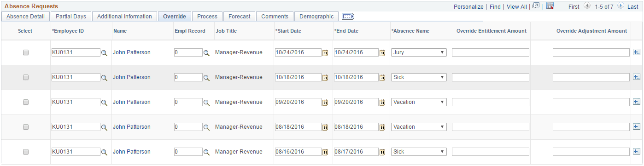Open Absence Name dropdown for 10/18/2016 Sick
This screenshot has width=644, height=166.
pos(419,77)
